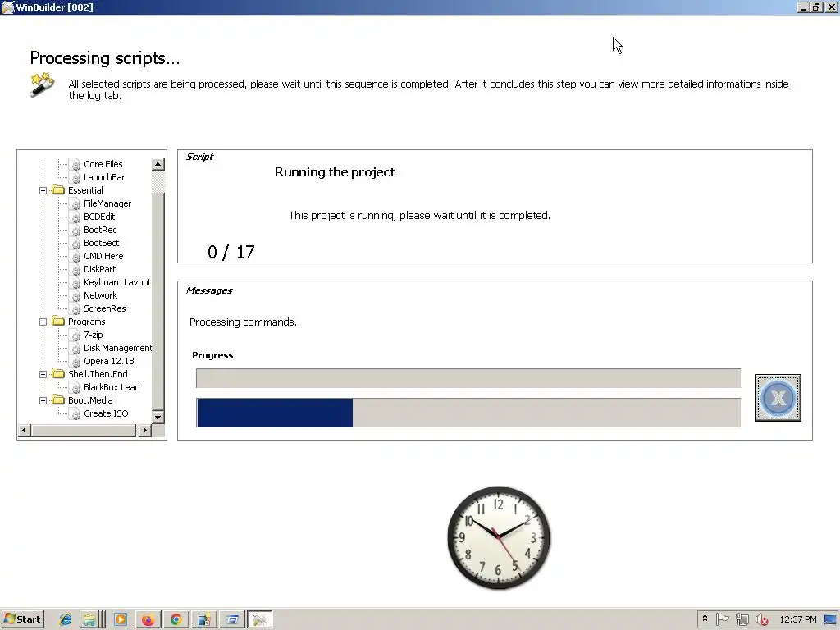Click the CMD Here script icon

point(75,257)
